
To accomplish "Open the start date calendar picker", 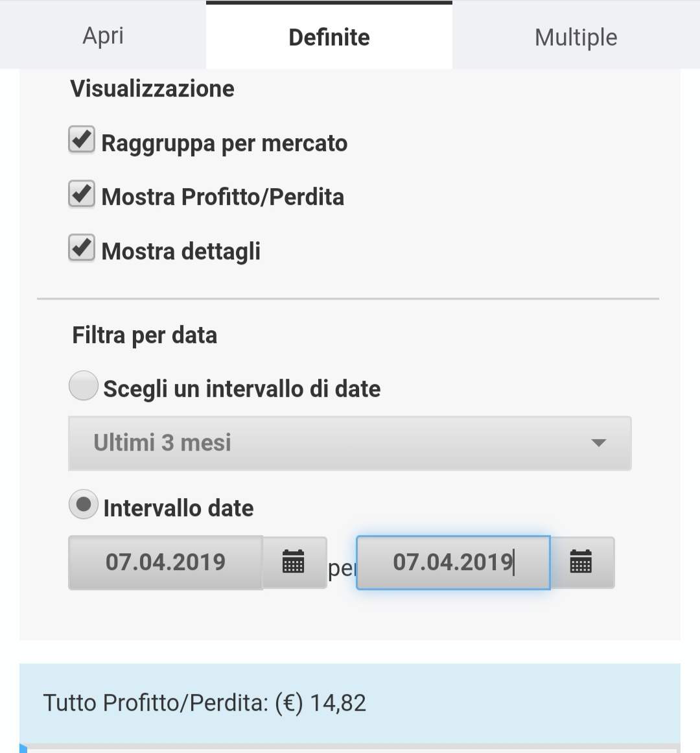I will pyautogui.click(x=294, y=562).
